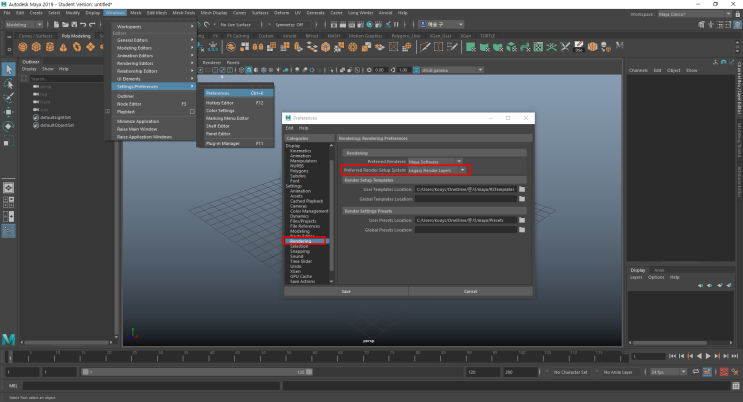The height and width of the screenshot is (402, 743).
Task: Click the playback range slider bar
Action: tap(197, 372)
